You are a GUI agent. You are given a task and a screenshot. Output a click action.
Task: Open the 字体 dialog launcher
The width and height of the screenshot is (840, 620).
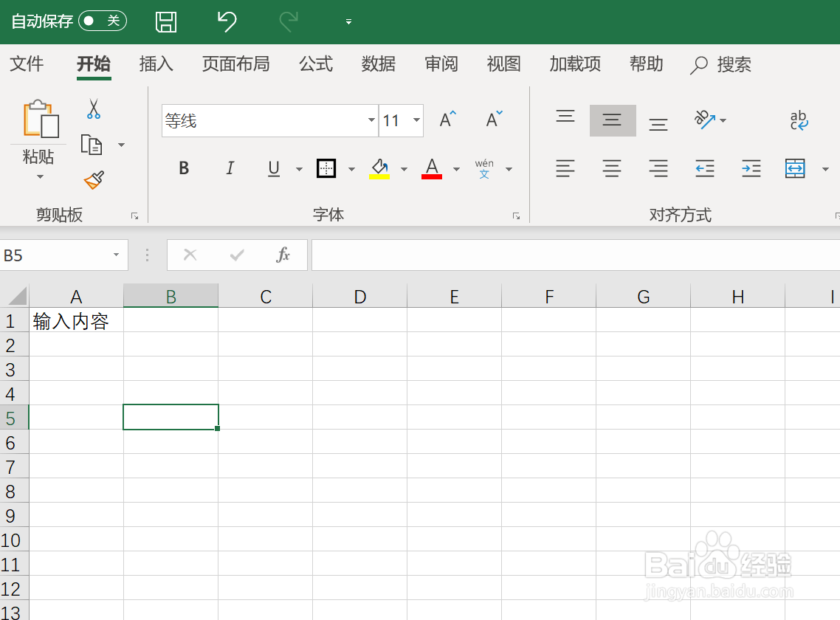pyautogui.click(x=516, y=216)
